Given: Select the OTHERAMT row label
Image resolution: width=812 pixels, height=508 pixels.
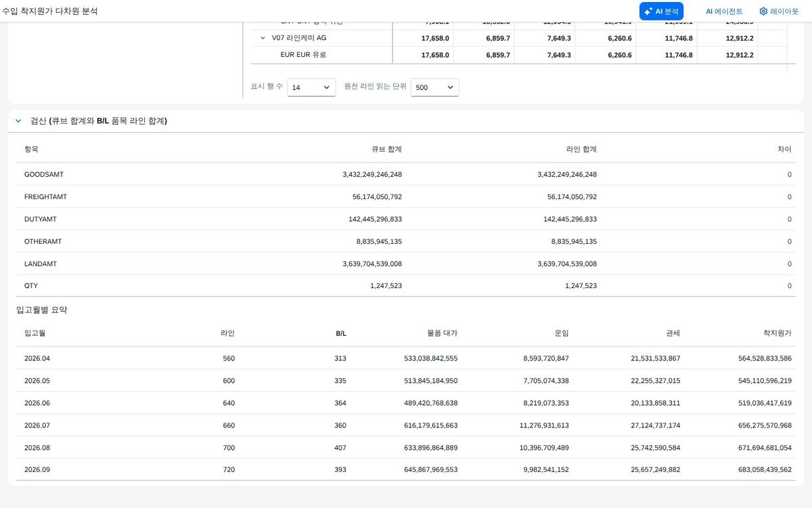Looking at the screenshot, I should [x=43, y=241].
